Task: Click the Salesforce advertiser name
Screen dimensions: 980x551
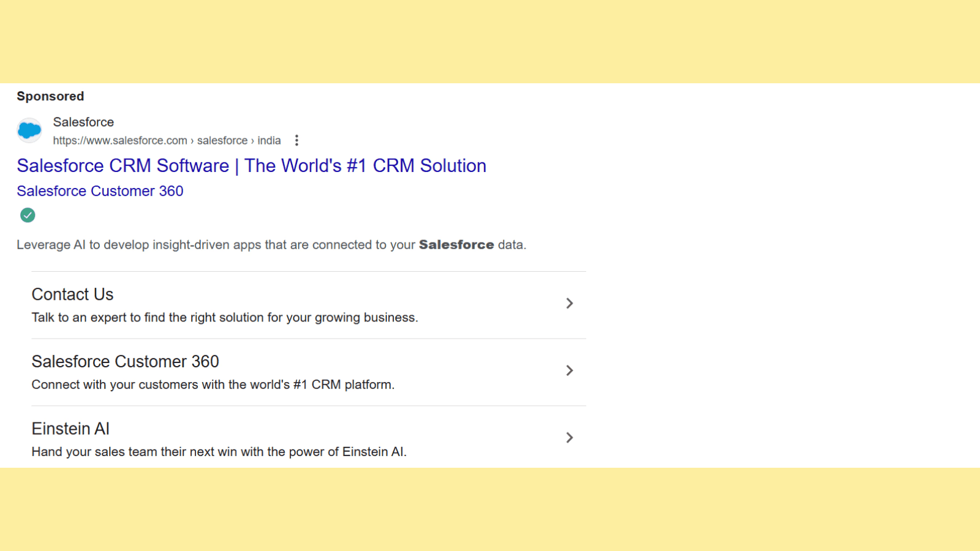Action: (83, 122)
